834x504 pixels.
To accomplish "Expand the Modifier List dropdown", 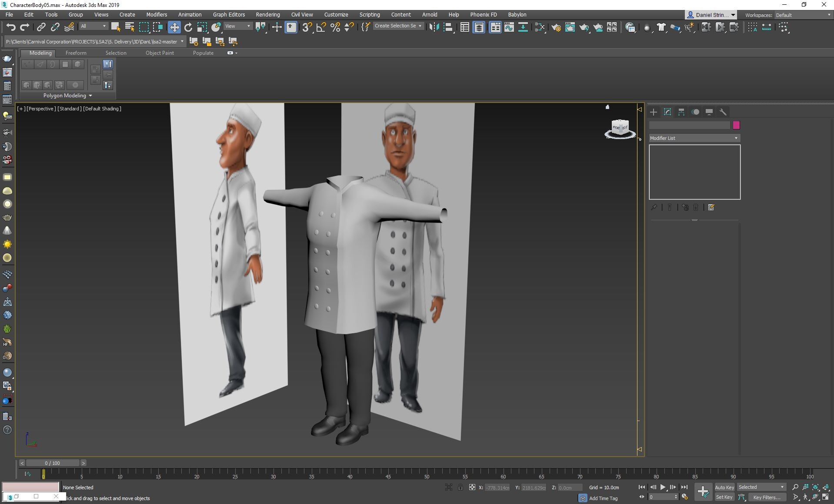I will point(694,138).
